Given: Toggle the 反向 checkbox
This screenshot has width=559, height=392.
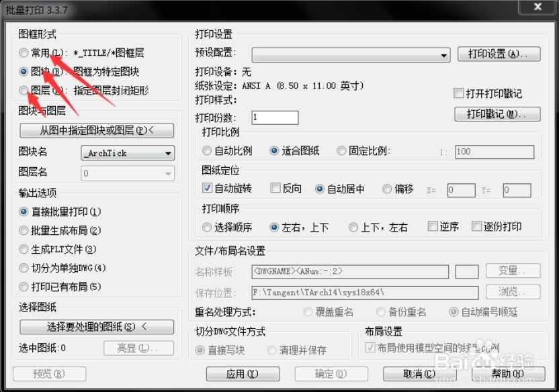Looking at the screenshot, I should tap(275, 188).
